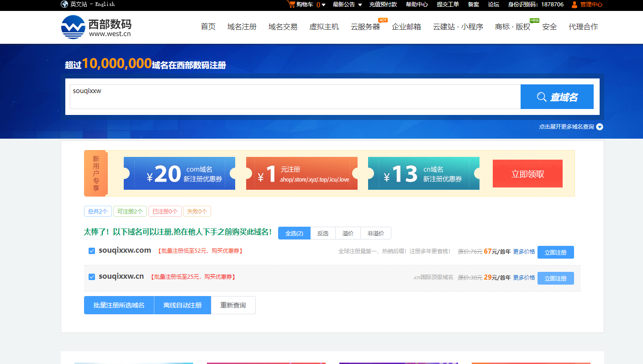The height and width of the screenshot is (364, 643).
Task: Click the 身份识别码 1878706 text
Action: [x=536, y=5]
